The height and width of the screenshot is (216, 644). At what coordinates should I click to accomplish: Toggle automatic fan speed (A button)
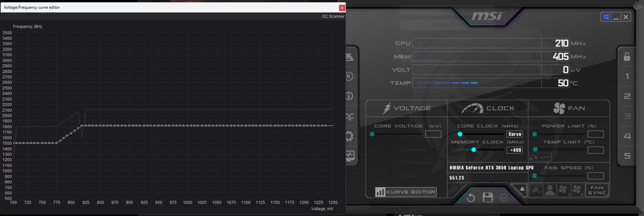point(536,190)
